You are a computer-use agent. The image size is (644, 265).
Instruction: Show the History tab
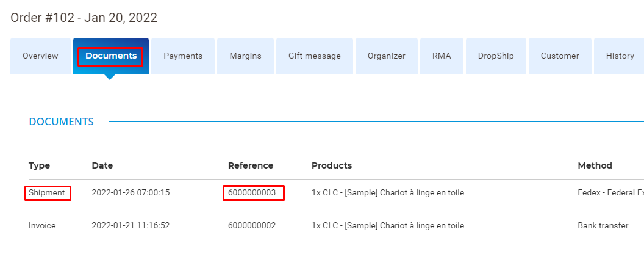pyautogui.click(x=620, y=56)
